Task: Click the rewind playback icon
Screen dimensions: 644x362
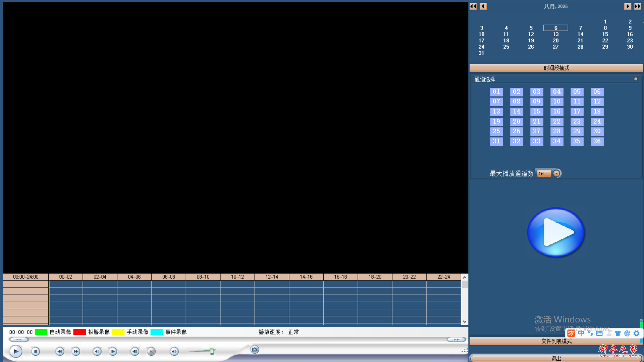Action: pos(60,351)
